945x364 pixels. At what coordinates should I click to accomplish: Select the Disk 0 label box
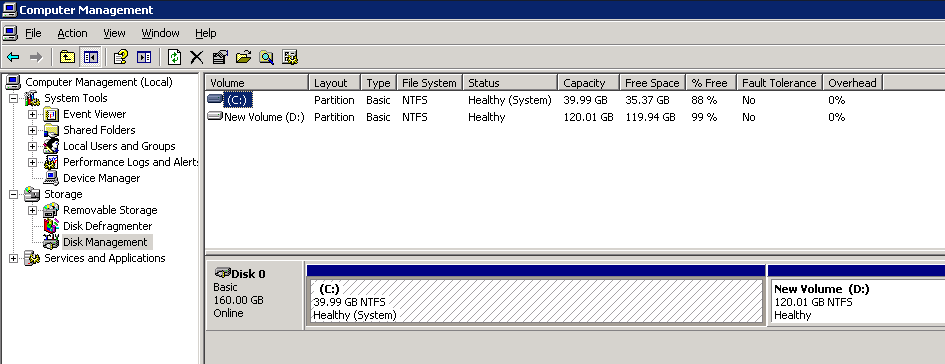[255, 295]
